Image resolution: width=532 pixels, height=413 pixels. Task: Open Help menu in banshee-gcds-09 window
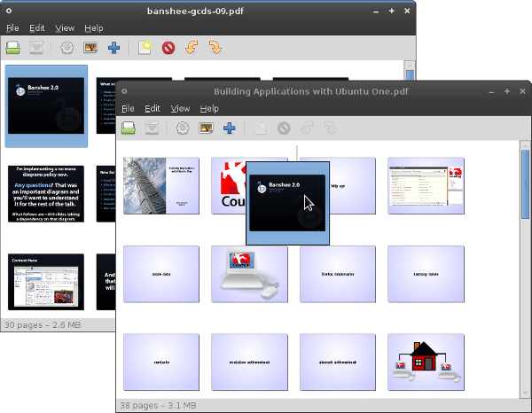[x=93, y=28]
